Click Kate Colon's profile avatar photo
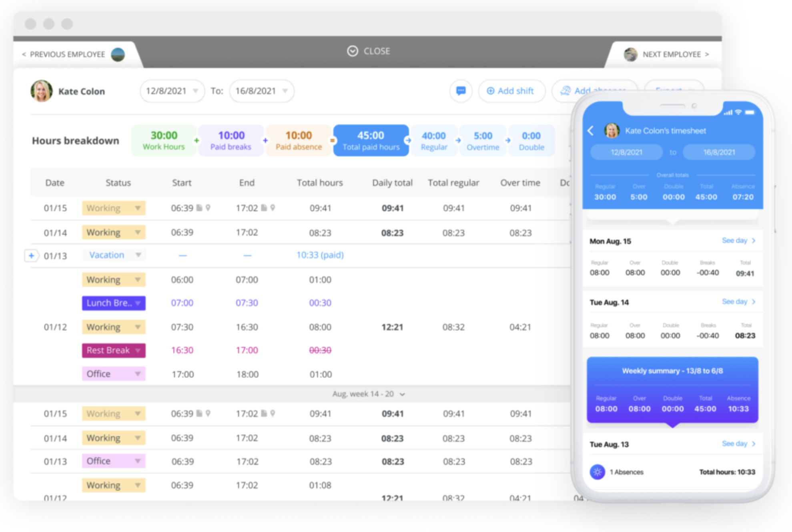This screenshot has height=532, width=792. (41, 91)
